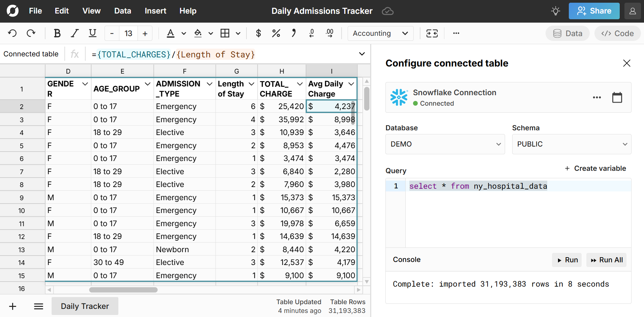Toggle underline formatting
The height and width of the screenshot is (317, 644).
click(92, 33)
